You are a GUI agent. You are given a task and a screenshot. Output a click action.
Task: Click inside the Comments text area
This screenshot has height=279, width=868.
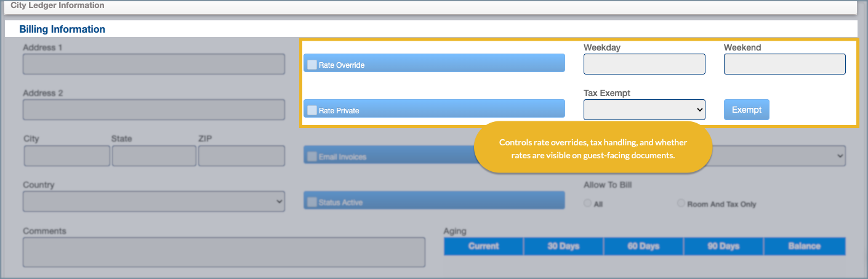tap(223, 252)
